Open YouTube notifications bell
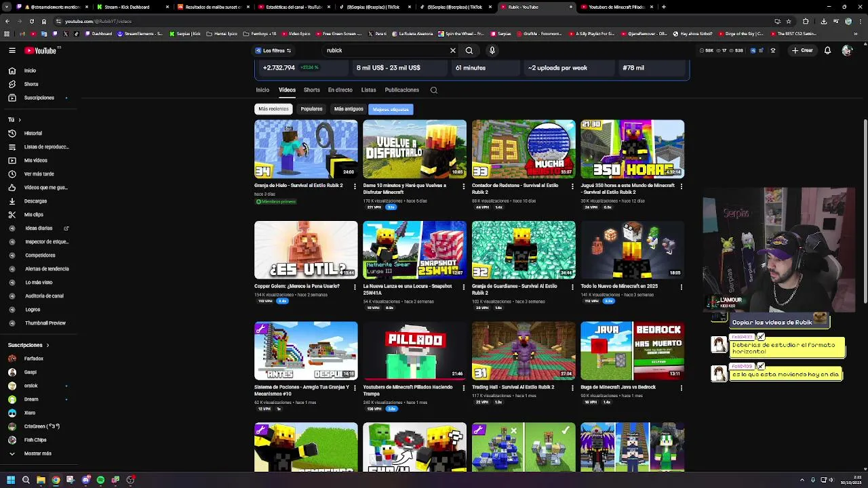The image size is (868, 488). pos(827,50)
